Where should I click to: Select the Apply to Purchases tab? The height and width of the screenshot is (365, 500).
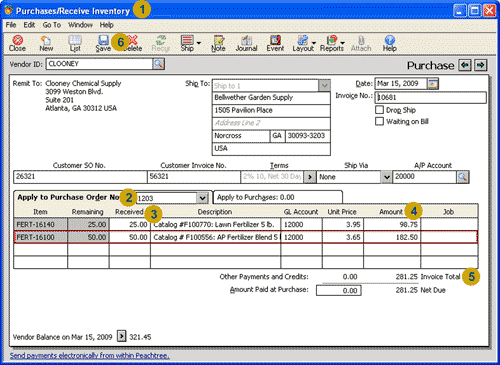click(x=278, y=197)
